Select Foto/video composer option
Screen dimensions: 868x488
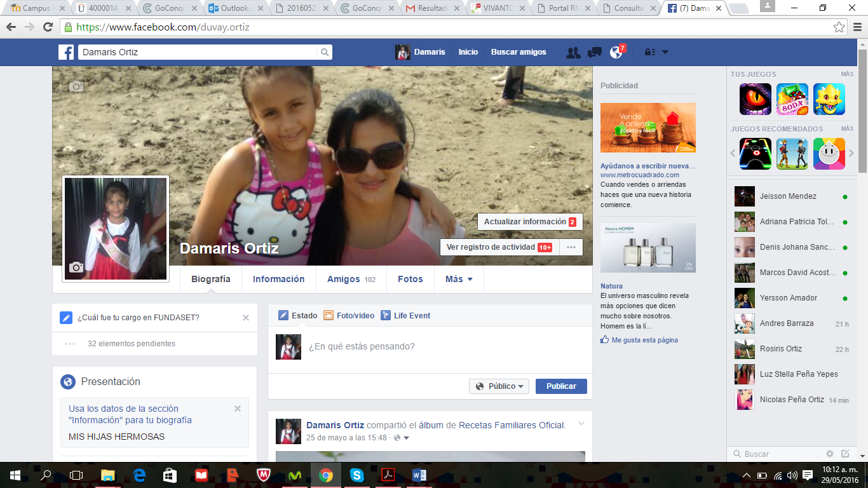click(349, 315)
